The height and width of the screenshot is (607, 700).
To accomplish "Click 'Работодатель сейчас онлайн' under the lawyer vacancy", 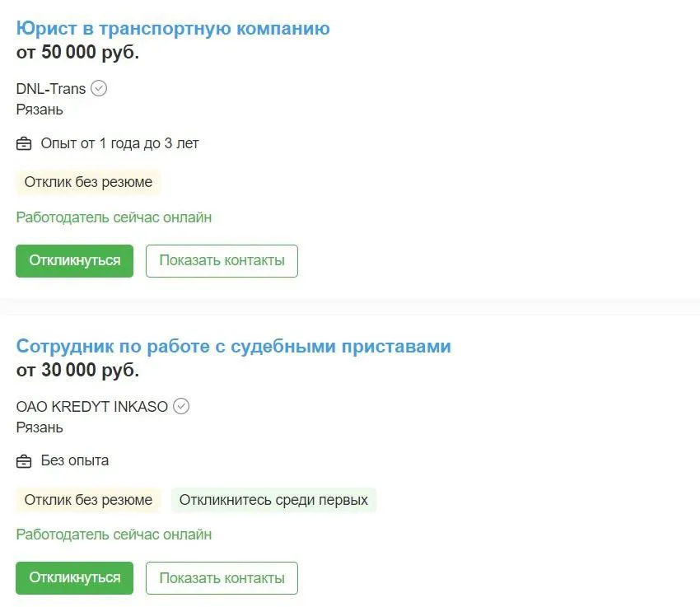I will pos(114,217).
